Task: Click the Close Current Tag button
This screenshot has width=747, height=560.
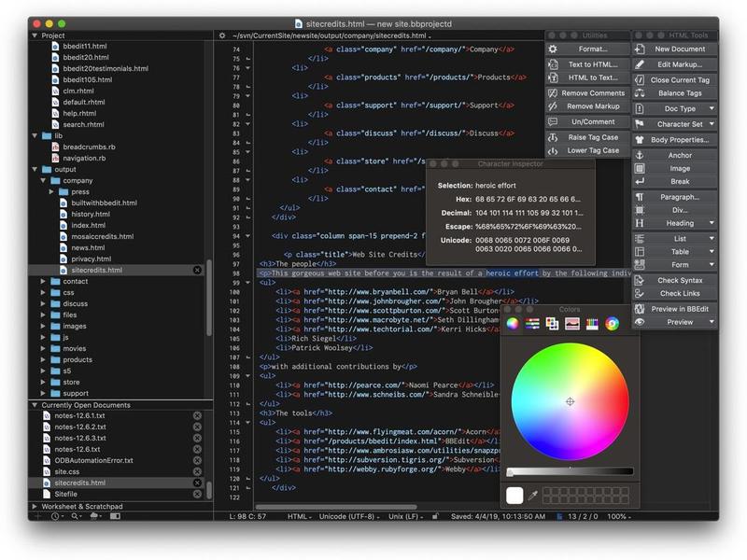Action: click(674, 80)
